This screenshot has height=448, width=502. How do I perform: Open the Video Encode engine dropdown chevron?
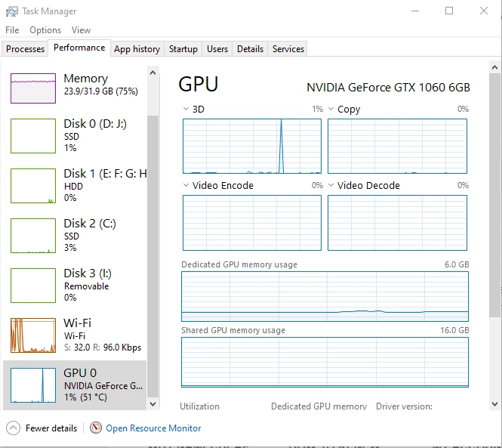186,185
